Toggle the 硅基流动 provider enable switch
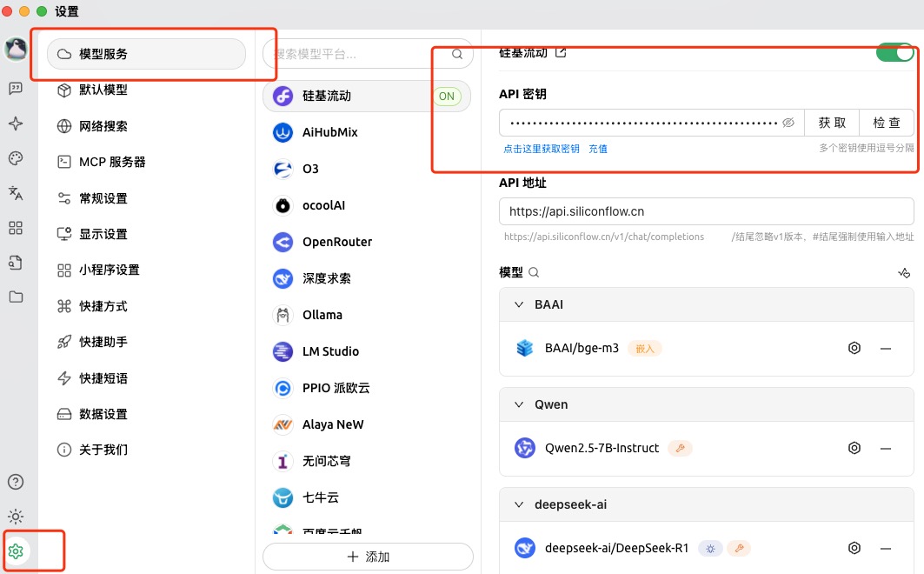This screenshot has height=574, width=924. coord(894,52)
